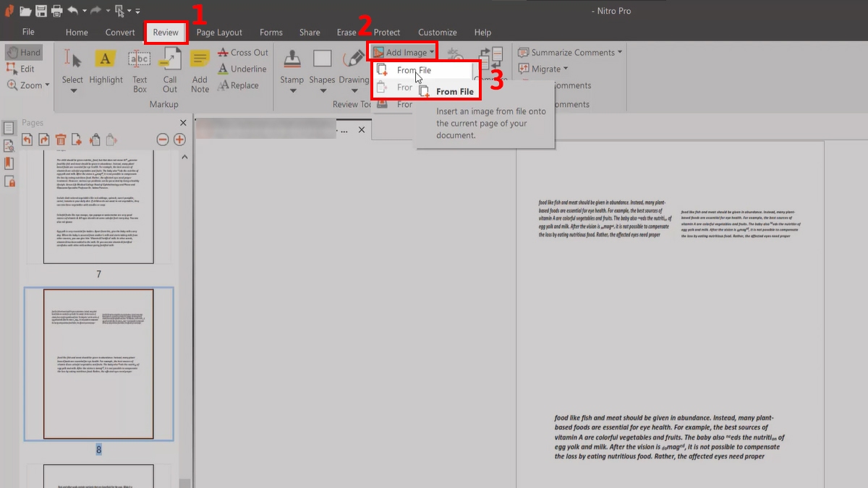The image size is (868, 488).
Task: Rotate page counterclockwise in Pages panel
Action: point(27,140)
